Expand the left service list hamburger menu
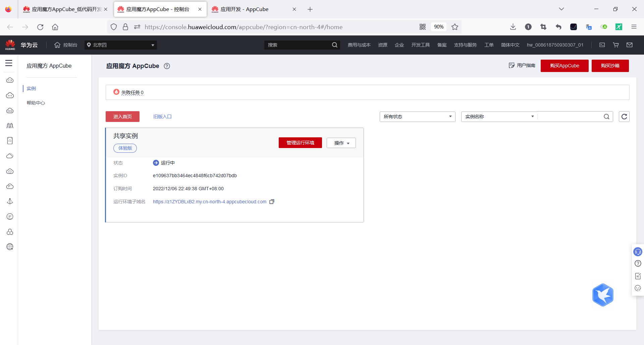The height and width of the screenshot is (345, 644). 9,63
